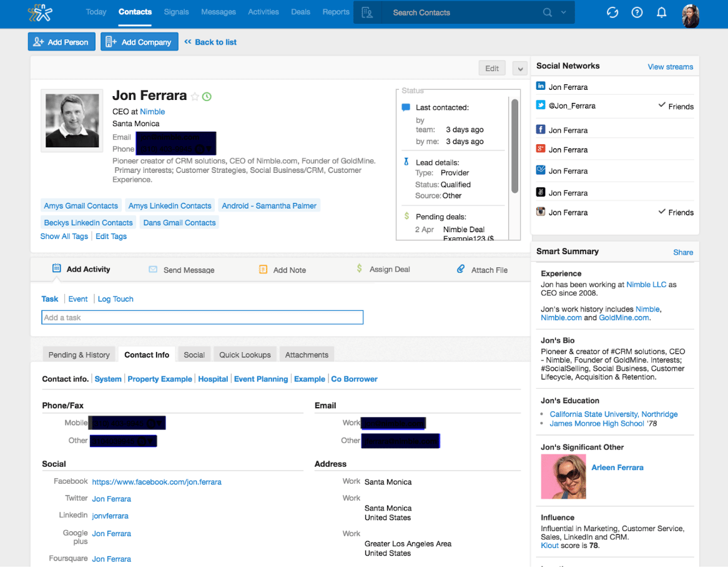The image size is (728, 568).
Task: Expand the dropdown arrow next to Edit
Action: tap(519, 69)
